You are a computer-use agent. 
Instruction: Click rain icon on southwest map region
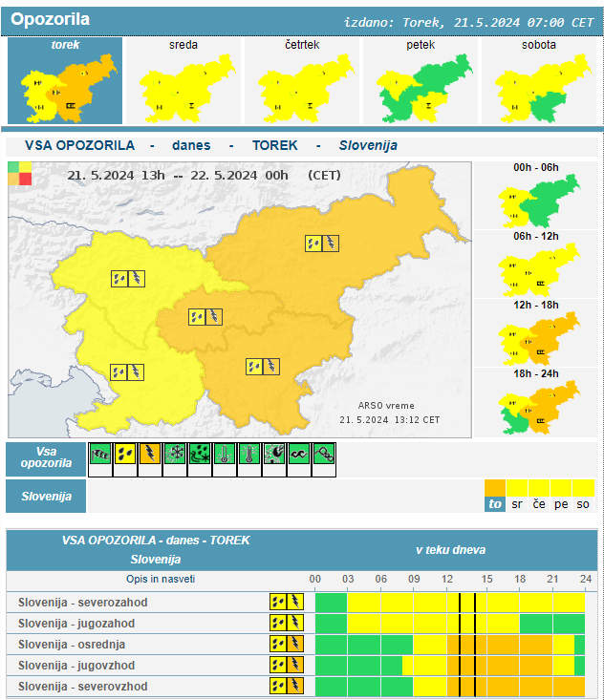tap(119, 372)
